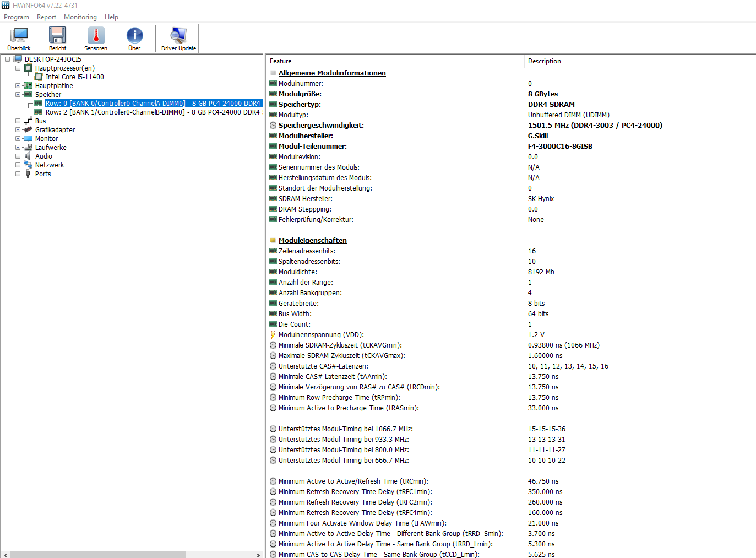Select the Intel Core i5-11400 tree item
This screenshot has height=558, width=756.
tap(75, 77)
